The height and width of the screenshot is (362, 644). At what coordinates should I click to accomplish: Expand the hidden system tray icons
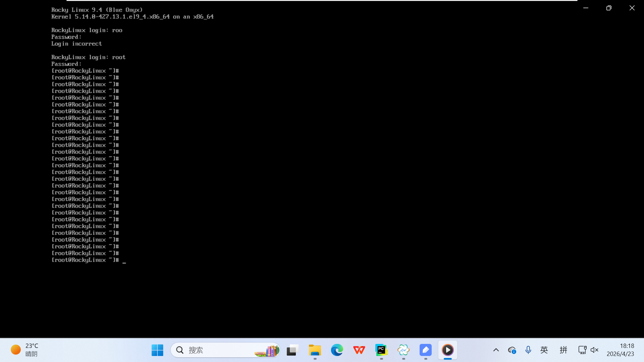pos(496,350)
